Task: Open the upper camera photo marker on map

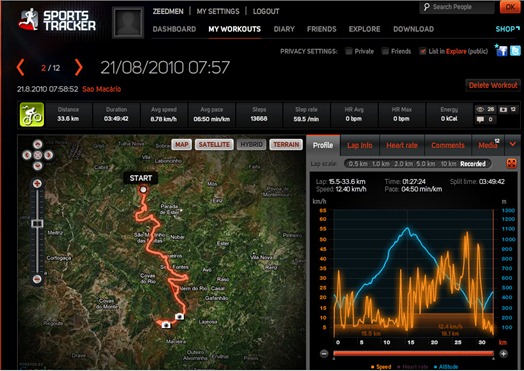Action: click(179, 316)
